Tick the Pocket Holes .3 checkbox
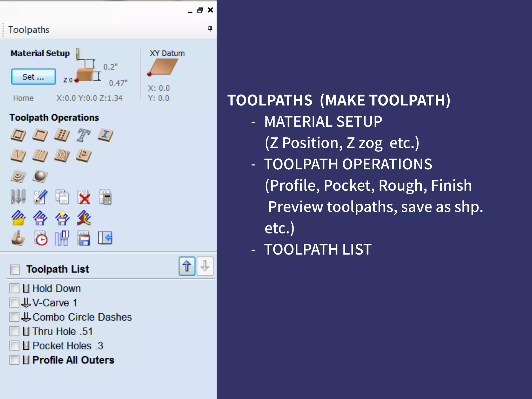Image resolution: width=532 pixels, height=399 pixels. [14, 346]
